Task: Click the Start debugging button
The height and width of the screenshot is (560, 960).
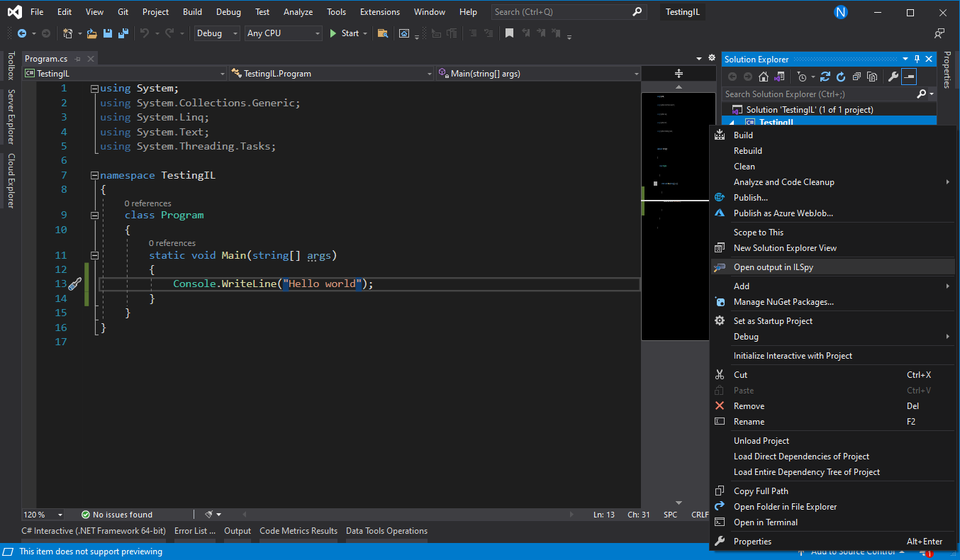Action: 345,33
